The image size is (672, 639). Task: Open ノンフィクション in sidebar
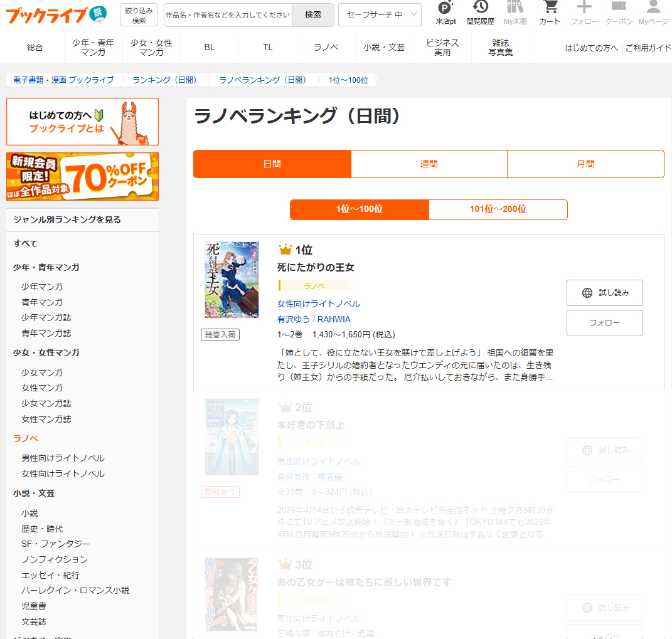click(x=55, y=560)
